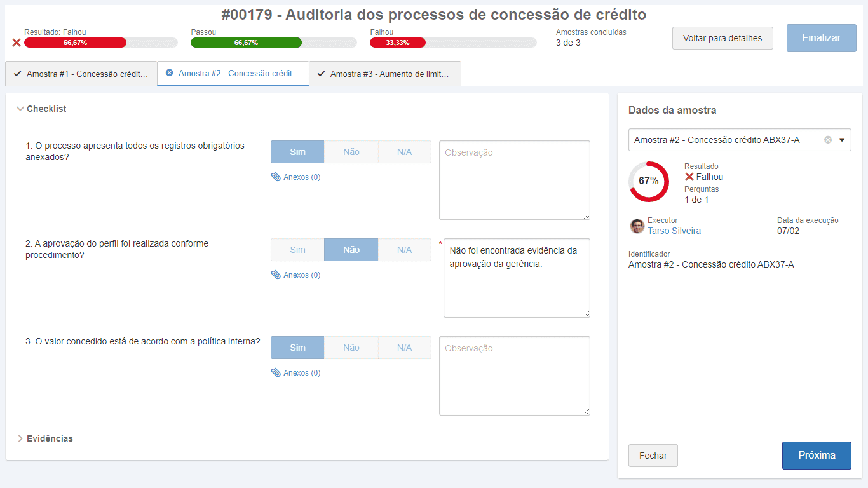Click the checkmark icon on Amostra #3 tab

click(322, 74)
